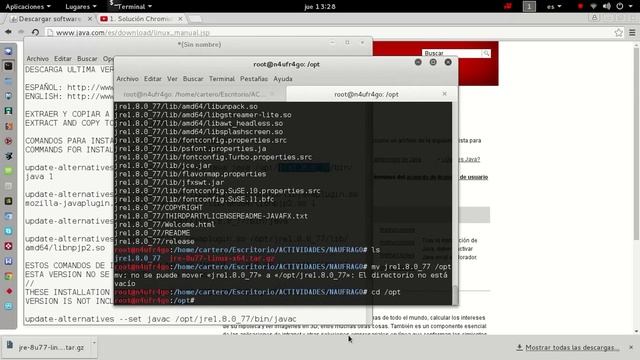640x360 pixels.
Task: Click the *(Sin nombre) editor title bar
Action: point(199,44)
